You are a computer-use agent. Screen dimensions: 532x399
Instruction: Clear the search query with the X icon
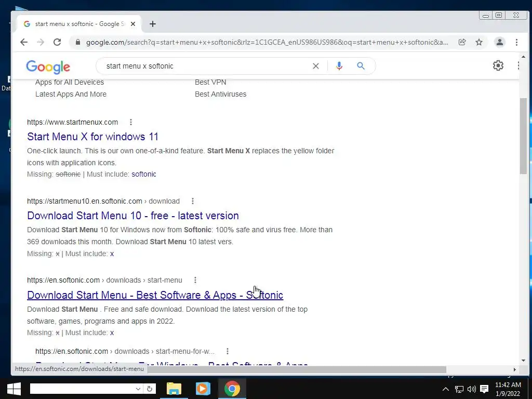point(315,66)
